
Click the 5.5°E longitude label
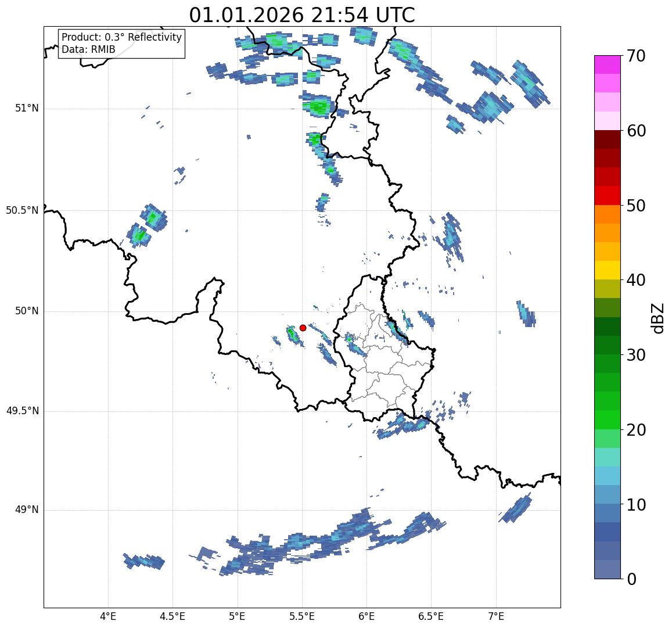[301, 616]
